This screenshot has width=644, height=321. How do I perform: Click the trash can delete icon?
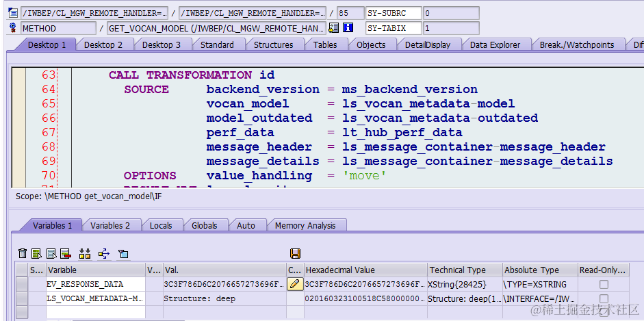pyautogui.click(x=23, y=254)
